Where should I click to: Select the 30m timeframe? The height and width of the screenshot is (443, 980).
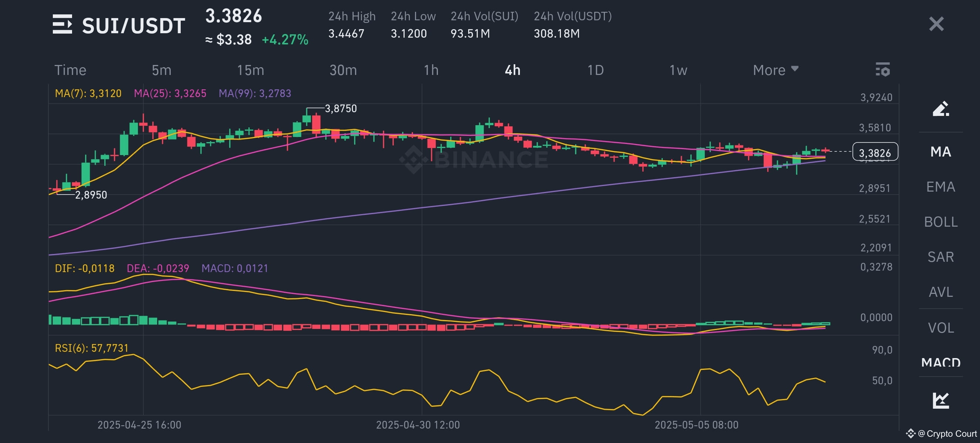point(343,70)
